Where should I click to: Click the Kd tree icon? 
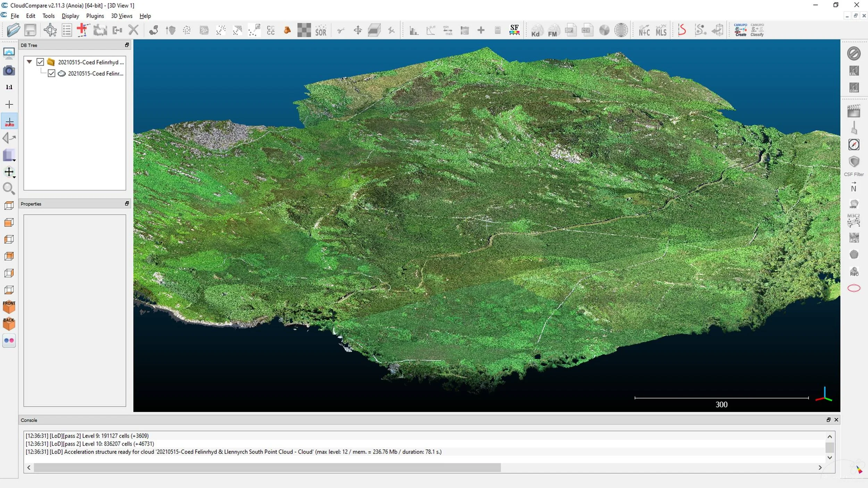coord(535,30)
